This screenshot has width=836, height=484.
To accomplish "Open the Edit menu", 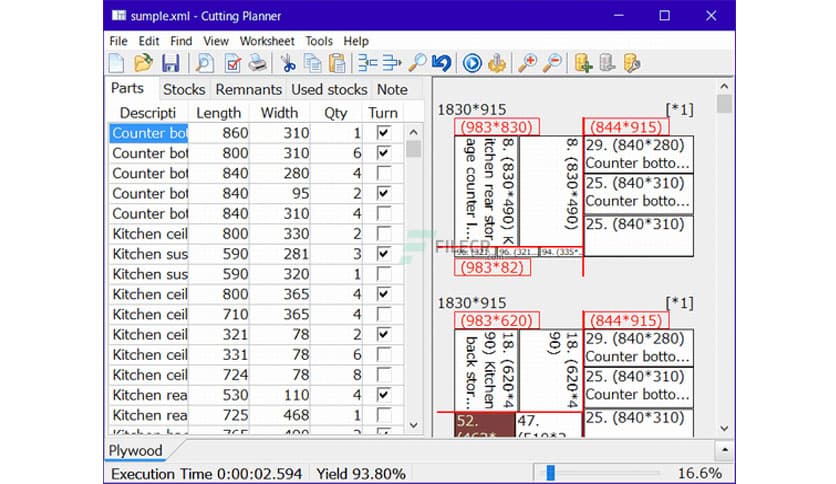I will tap(149, 41).
